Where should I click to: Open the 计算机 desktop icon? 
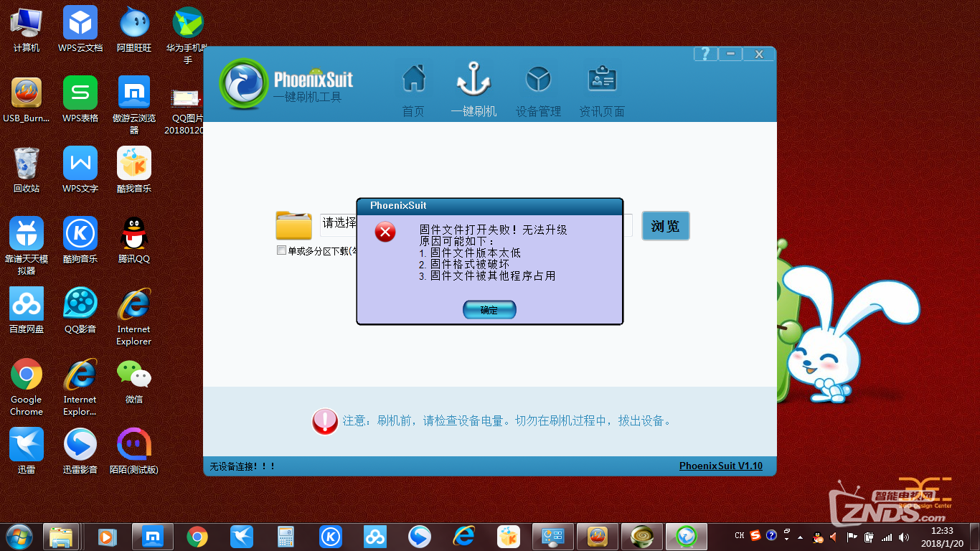pos(27,29)
